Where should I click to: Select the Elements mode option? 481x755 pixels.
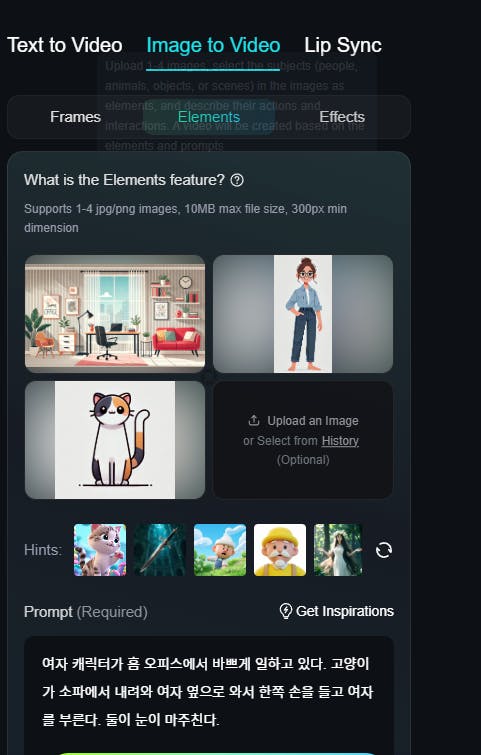coord(209,117)
